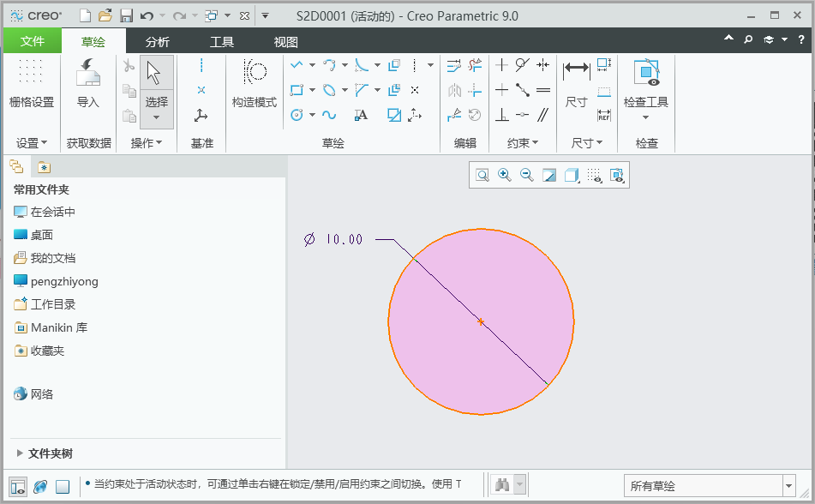Viewport: 815px width, 504px height.
Task: Select the sketch Centerline tool
Action: (x=414, y=65)
